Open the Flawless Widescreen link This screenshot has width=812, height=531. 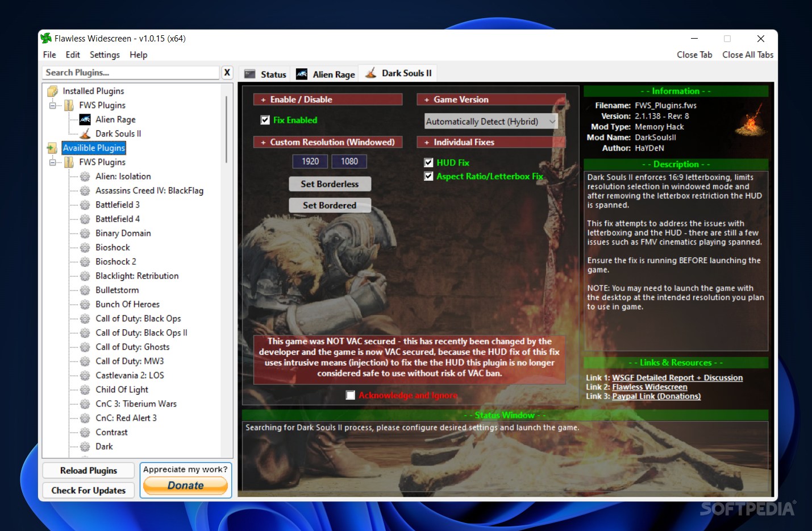649,387
